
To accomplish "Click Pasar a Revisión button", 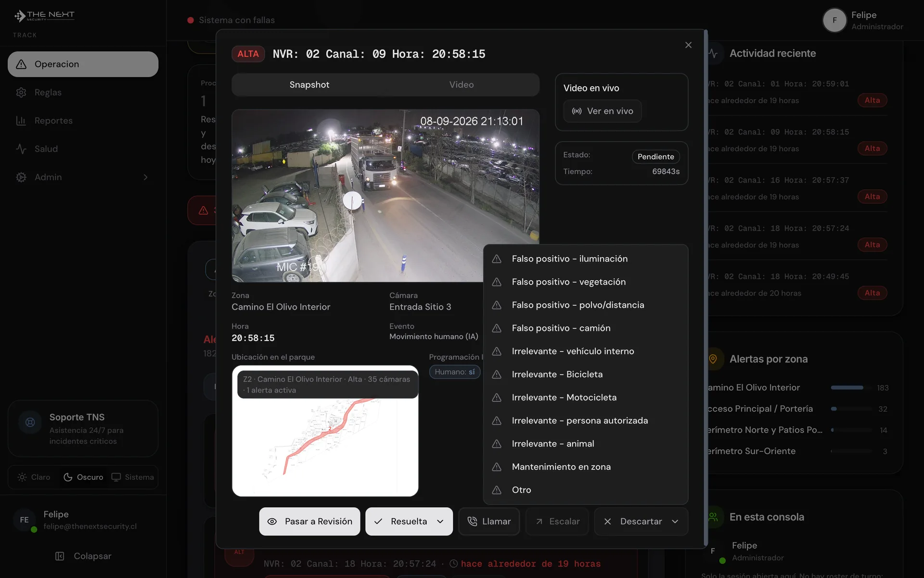I will 309,522.
